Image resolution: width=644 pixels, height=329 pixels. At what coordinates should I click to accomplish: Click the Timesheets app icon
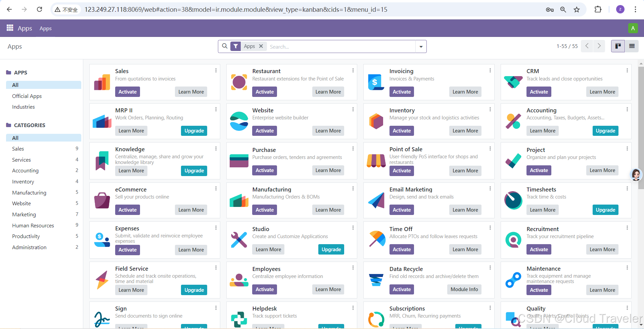[513, 200]
